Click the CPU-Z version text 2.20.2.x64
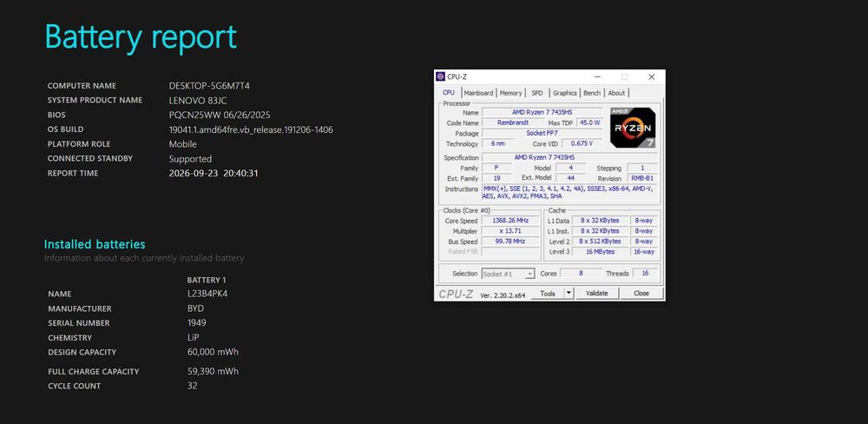This screenshot has width=868, height=424. (503, 295)
